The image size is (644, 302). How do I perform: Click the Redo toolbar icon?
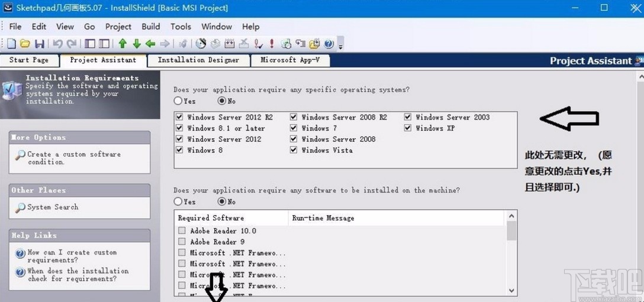[72, 44]
